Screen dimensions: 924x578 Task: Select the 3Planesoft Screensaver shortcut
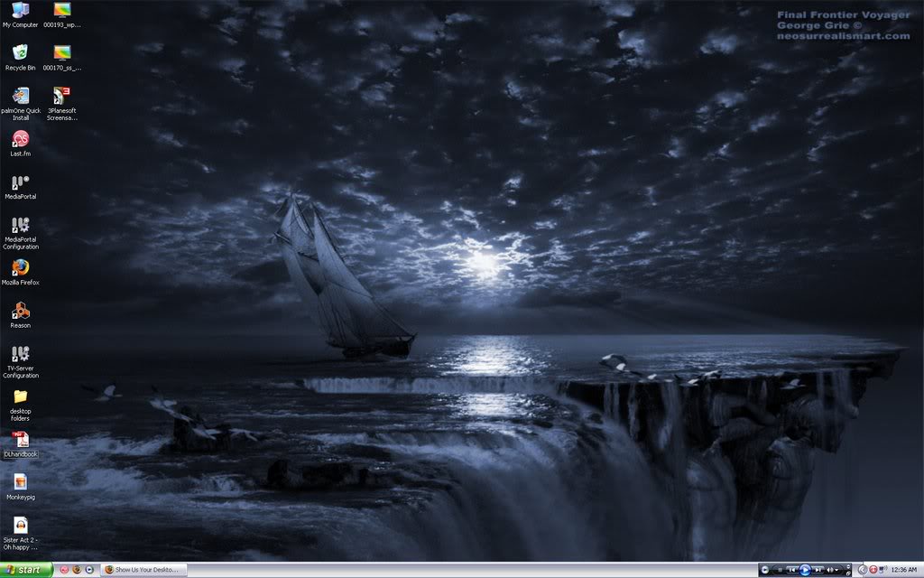pos(62,104)
